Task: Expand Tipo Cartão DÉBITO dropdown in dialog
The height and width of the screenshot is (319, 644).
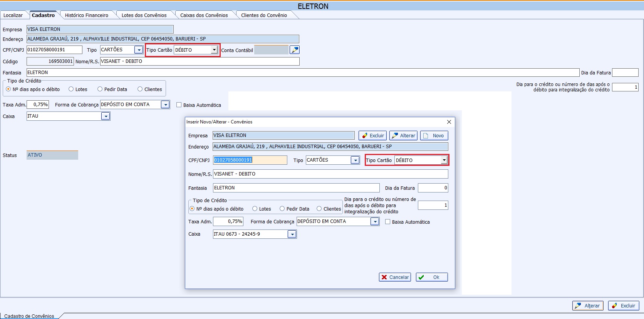Action: 444,160
